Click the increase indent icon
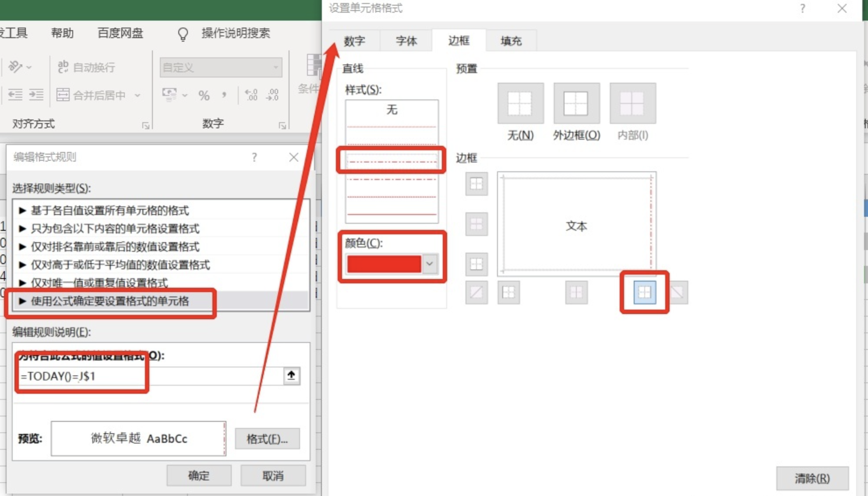This screenshot has width=868, height=496. point(36,95)
